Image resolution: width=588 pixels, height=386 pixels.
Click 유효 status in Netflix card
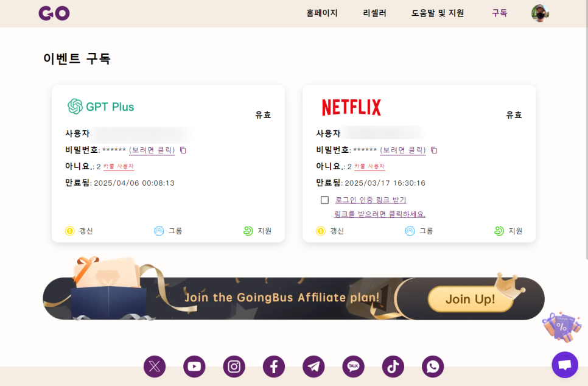click(514, 115)
